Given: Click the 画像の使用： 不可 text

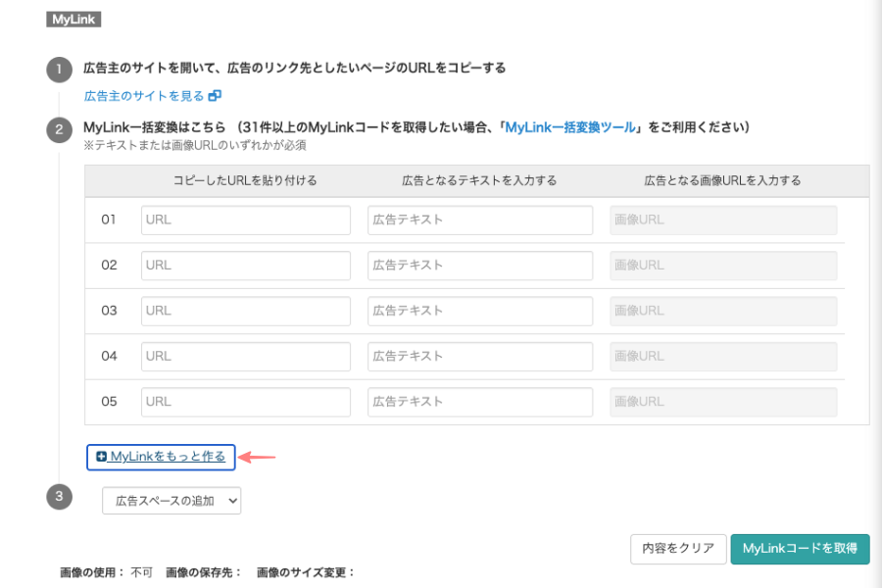Looking at the screenshot, I should 106,572.
